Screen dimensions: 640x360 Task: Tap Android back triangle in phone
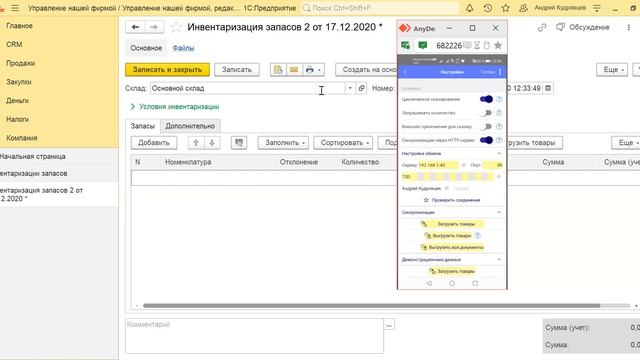429,283
